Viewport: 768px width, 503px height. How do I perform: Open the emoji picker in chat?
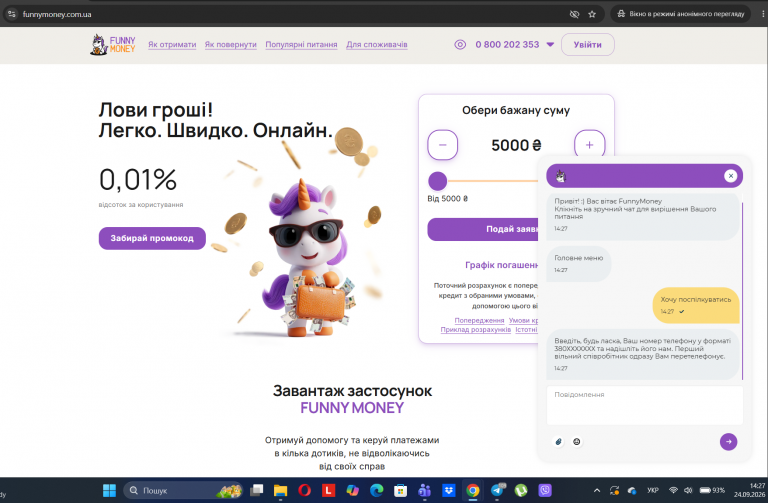point(577,442)
